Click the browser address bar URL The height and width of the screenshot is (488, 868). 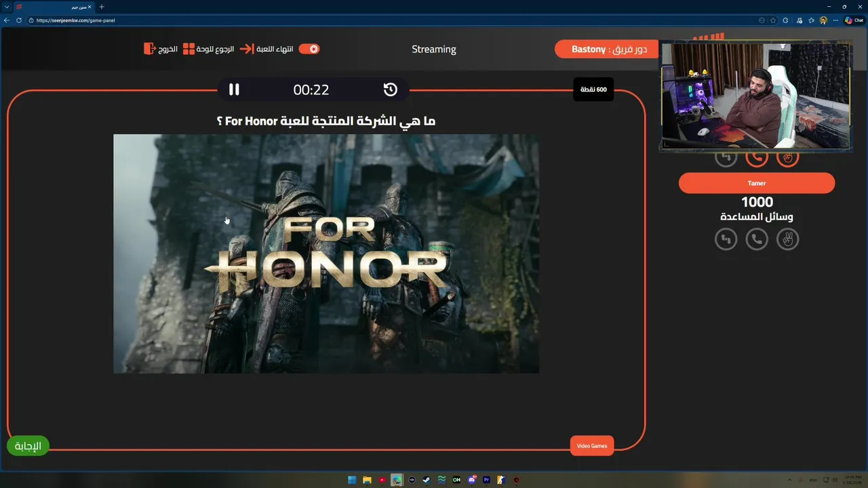76,20
